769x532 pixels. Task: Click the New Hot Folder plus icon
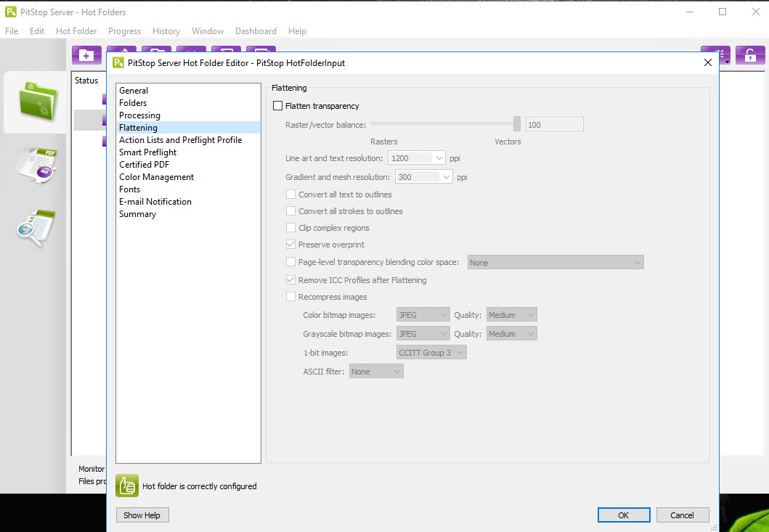87,55
